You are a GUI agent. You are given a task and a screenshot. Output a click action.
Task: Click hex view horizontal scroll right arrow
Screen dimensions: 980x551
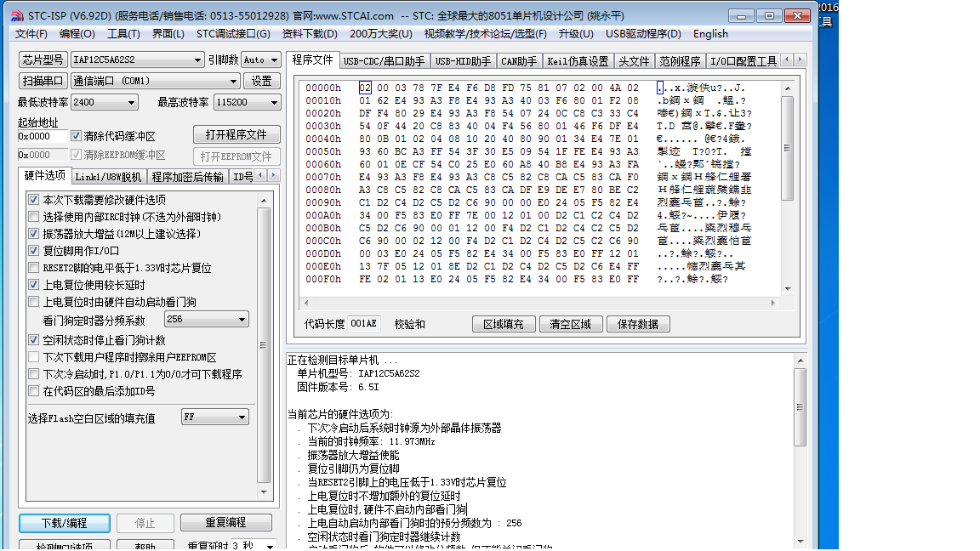[773, 303]
